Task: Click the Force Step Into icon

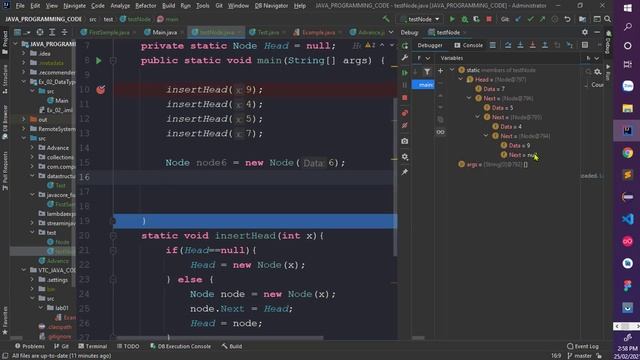Action: (532, 45)
